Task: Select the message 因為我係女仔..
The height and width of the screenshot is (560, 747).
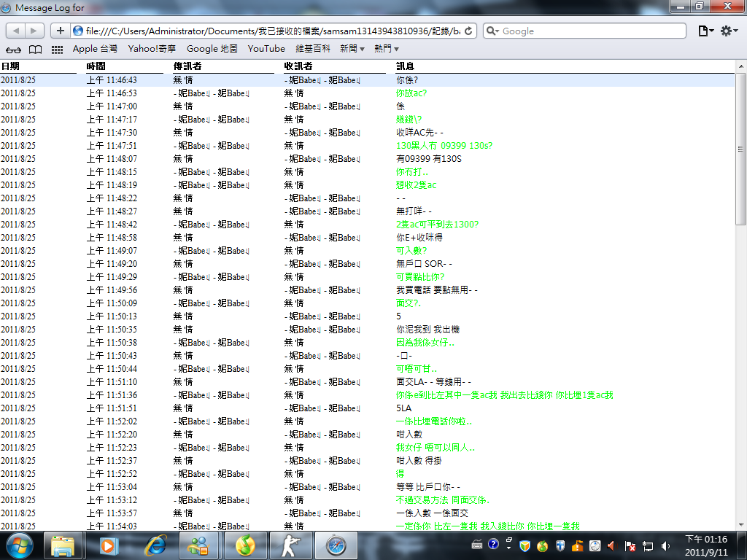Action: (425, 343)
